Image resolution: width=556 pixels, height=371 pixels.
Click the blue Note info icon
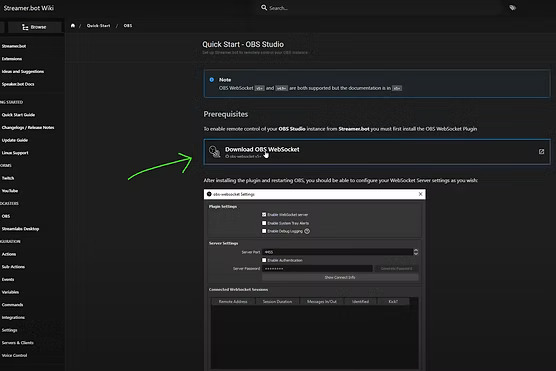[x=212, y=80]
